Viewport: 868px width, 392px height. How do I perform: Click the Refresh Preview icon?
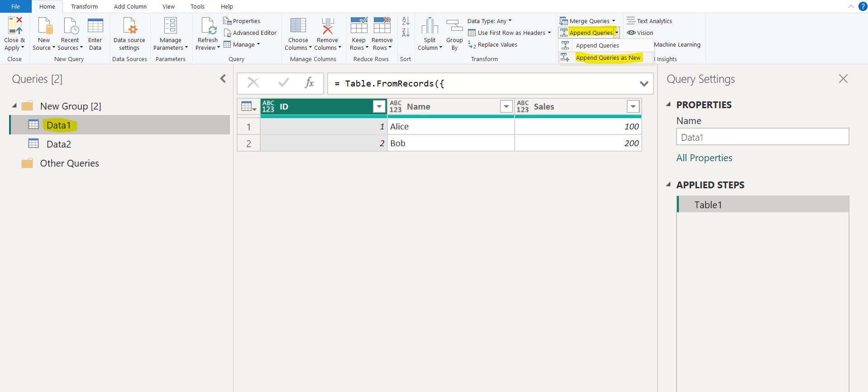pyautogui.click(x=208, y=26)
